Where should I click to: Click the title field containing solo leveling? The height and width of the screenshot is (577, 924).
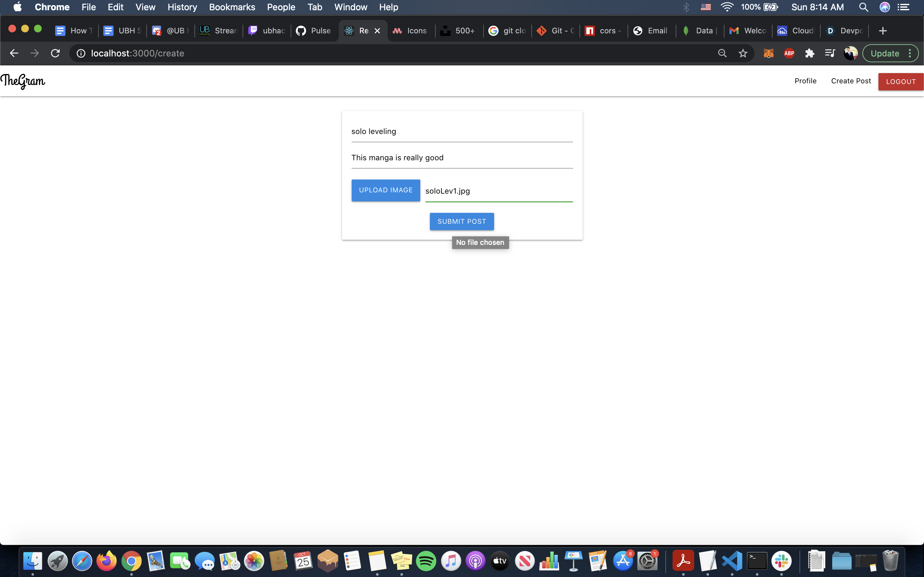tap(462, 131)
